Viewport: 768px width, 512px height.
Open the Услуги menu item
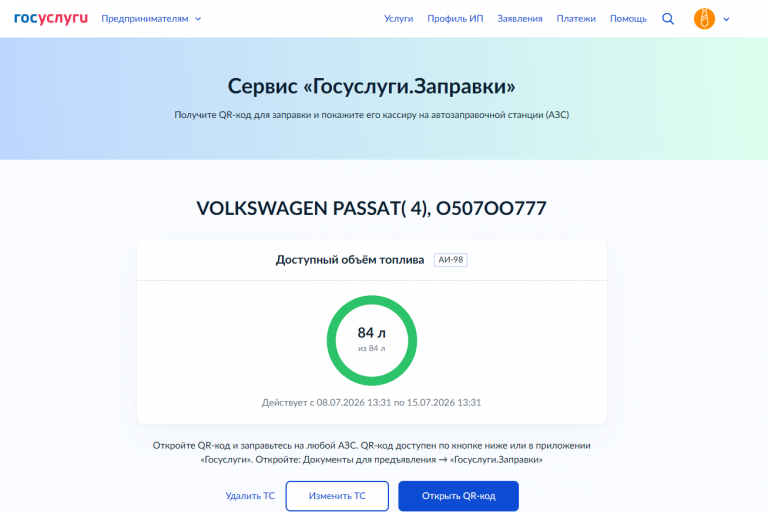(x=398, y=19)
